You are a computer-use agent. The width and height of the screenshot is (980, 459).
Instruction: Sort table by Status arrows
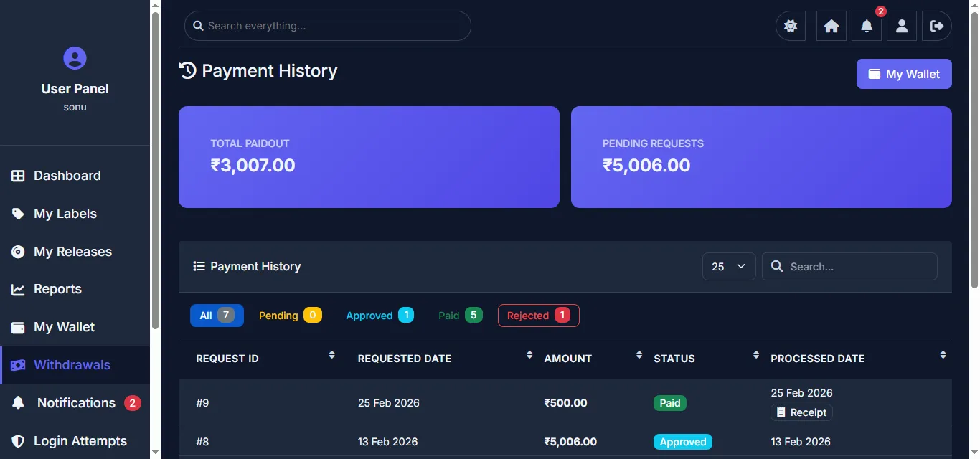point(756,355)
